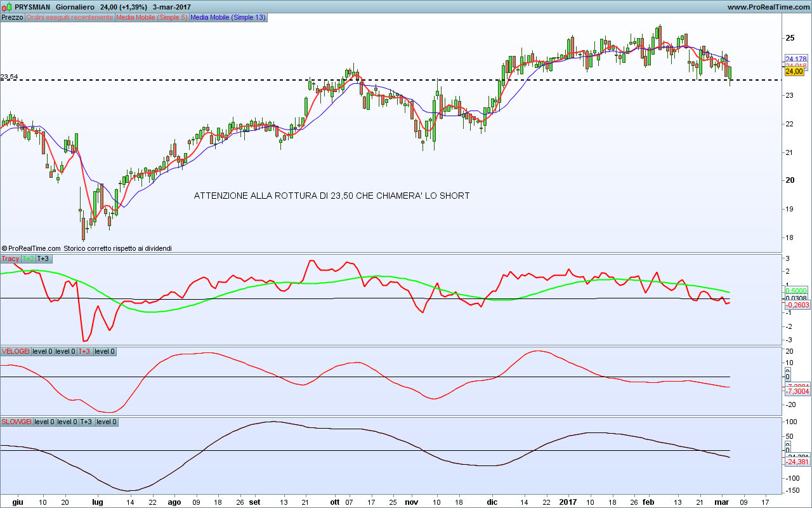Click the green T+2 indicator label
Image resolution: width=812 pixels, height=508 pixels.
tap(28, 258)
